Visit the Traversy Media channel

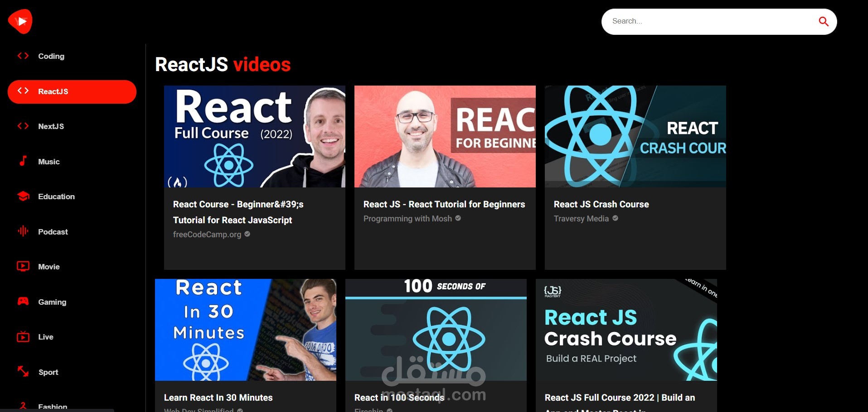pos(582,219)
